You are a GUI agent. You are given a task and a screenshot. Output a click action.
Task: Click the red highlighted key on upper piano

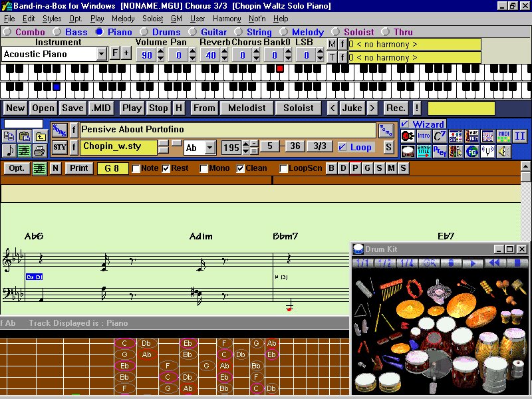(279, 68)
